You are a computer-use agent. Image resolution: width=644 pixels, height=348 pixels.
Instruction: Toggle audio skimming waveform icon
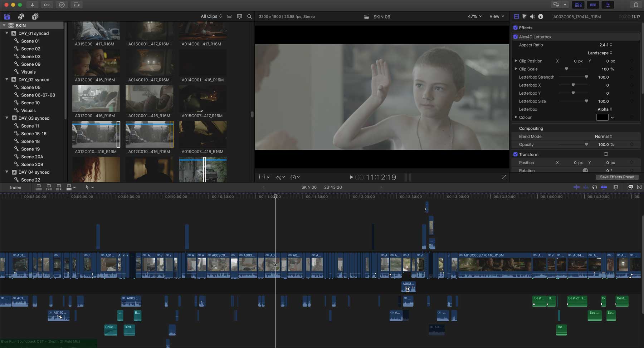click(x=586, y=187)
